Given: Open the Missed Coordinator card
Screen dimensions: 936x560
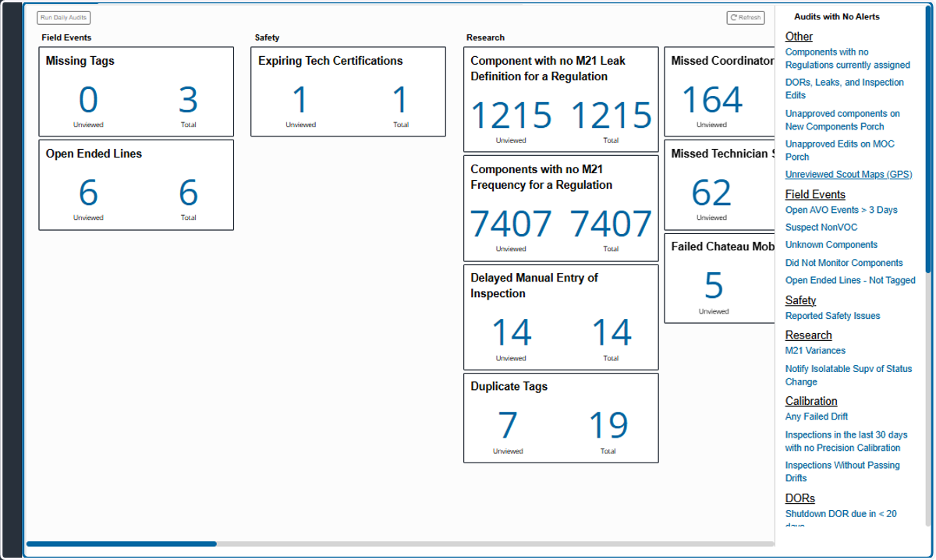Looking at the screenshot, I should 719,92.
